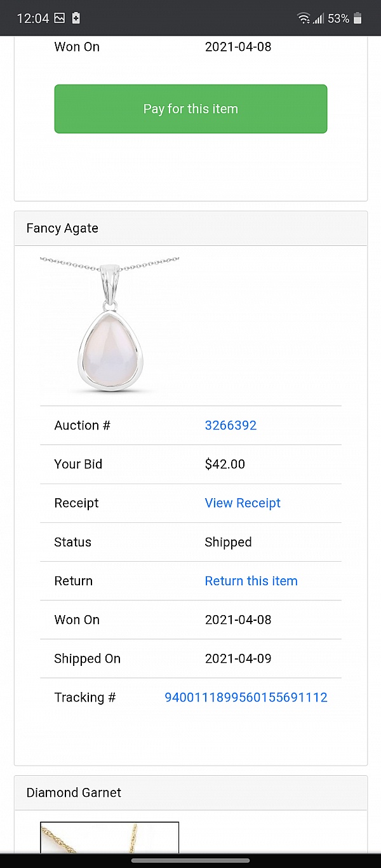Tap the Fancy Agate section header

62,228
